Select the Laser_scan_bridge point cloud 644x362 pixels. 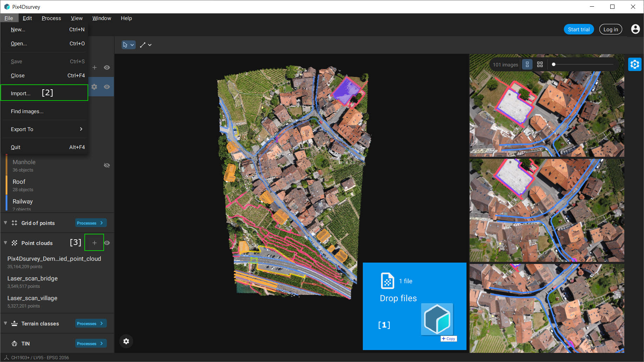[32, 278]
